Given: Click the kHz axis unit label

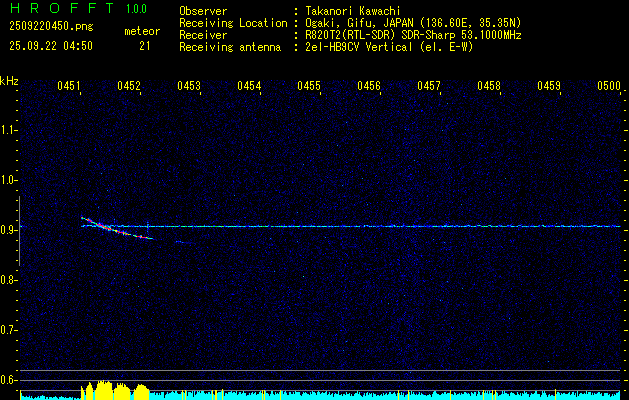Looking at the screenshot, I should (x=9, y=81).
